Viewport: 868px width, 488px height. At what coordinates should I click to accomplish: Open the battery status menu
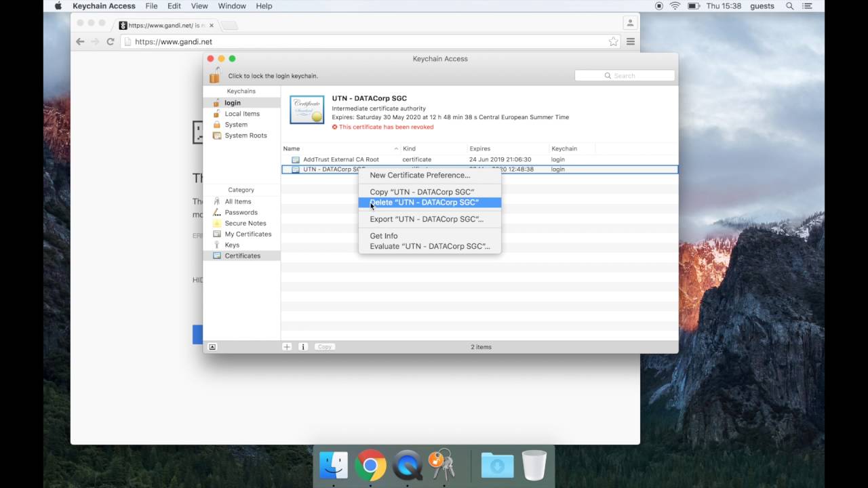click(x=694, y=6)
